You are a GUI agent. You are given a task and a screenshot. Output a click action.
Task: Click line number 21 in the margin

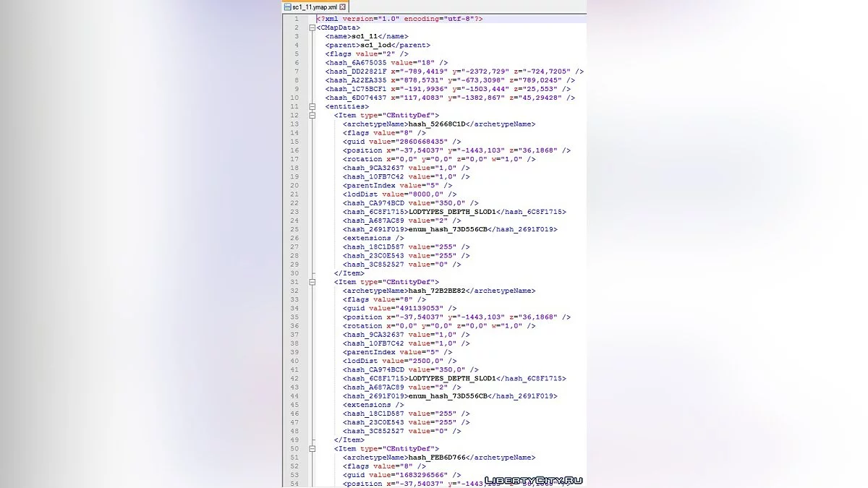[294, 194]
